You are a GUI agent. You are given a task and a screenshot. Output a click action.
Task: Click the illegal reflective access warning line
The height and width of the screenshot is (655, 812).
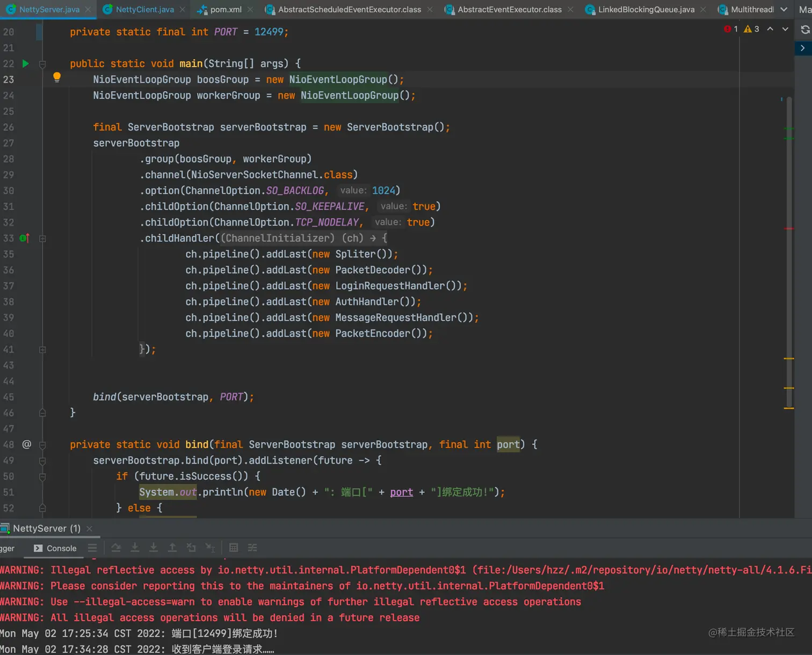coord(406,570)
